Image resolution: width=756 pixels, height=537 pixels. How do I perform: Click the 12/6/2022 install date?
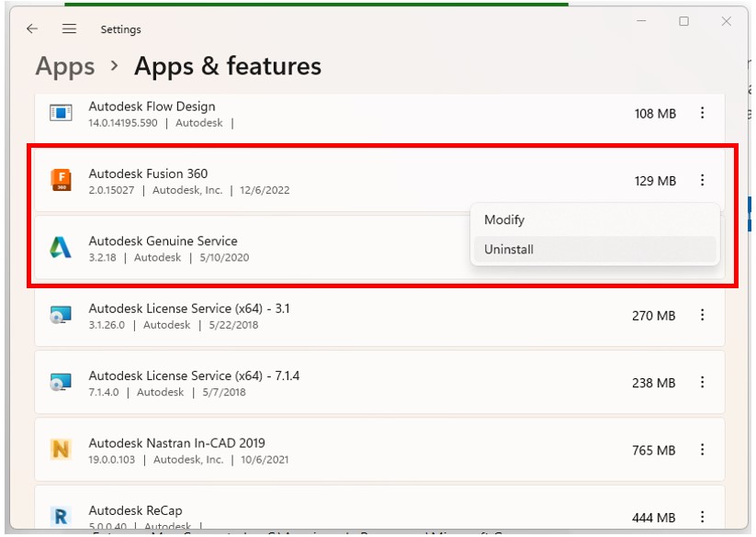click(x=265, y=190)
